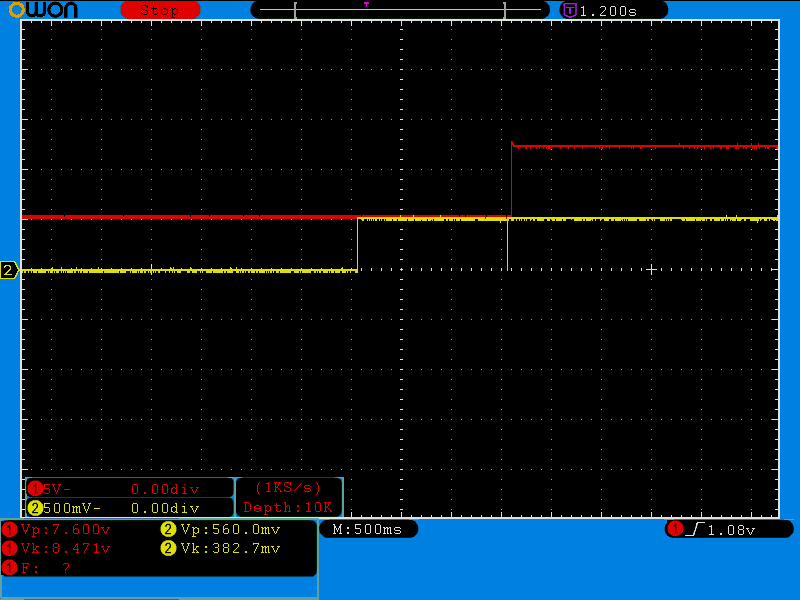
Task: Select the channel 1 5V scale row
Action: coord(130,489)
